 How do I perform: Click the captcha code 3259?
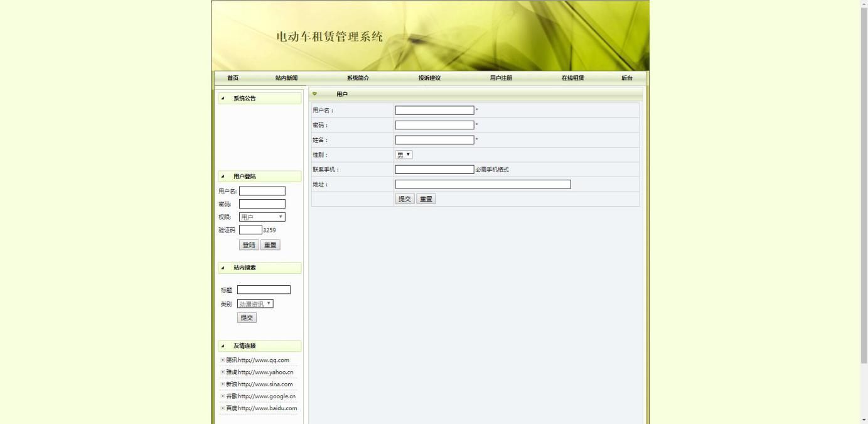point(269,230)
